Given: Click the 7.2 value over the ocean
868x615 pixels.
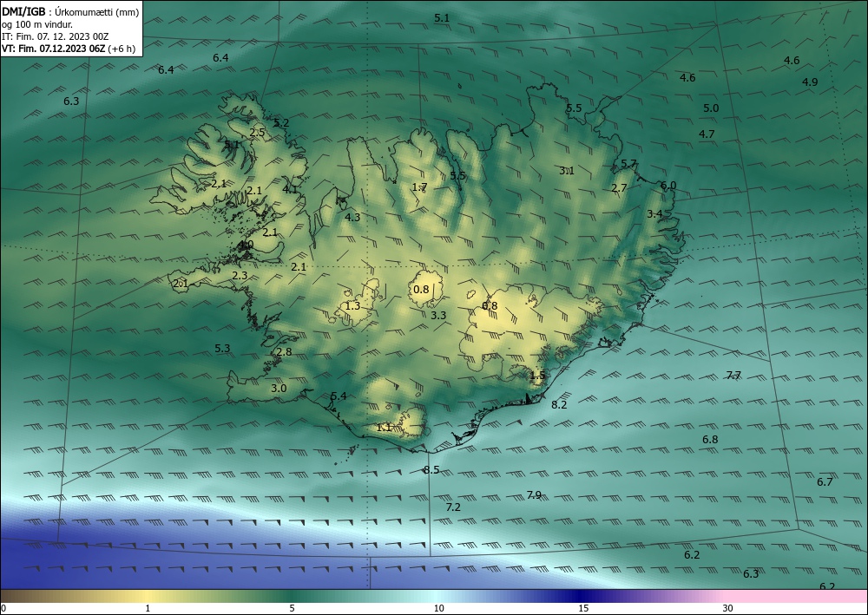Looking at the screenshot, I should click(x=453, y=507).
